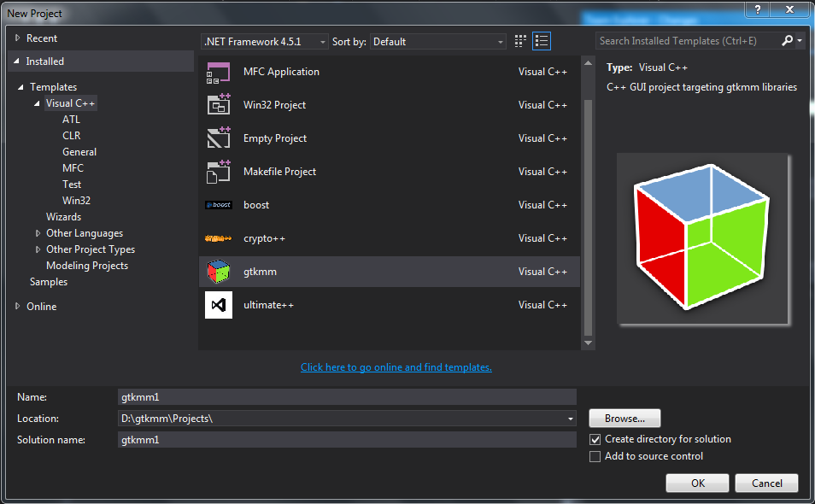Click the Search Installed Templates field
The width and height of the screenshot is (815, 504).
(x=688, y=40)
